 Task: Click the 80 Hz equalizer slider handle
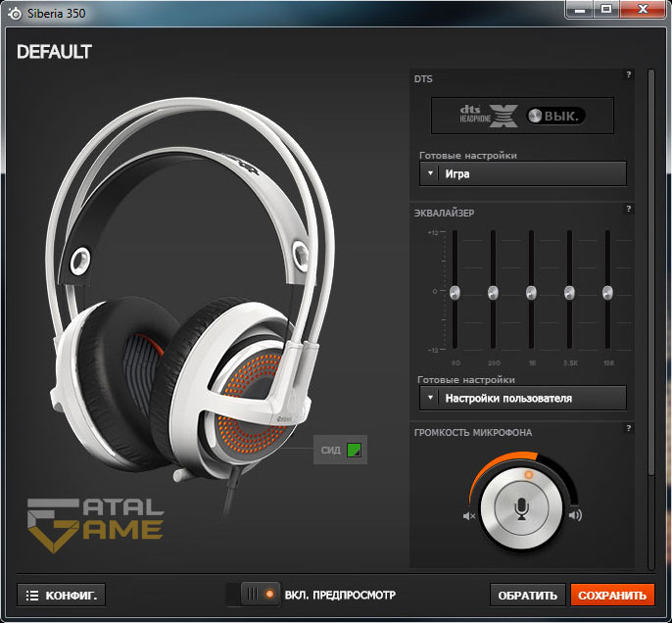click(455, 293)
